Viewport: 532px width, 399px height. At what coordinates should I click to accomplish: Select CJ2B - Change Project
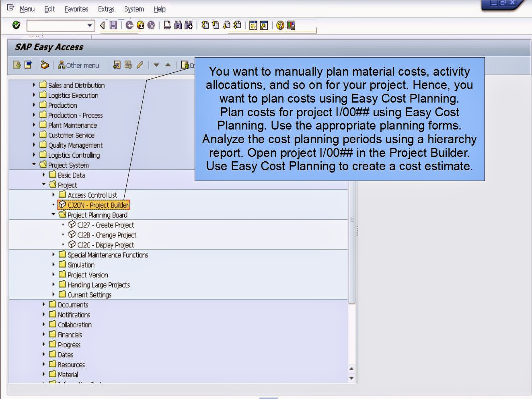point(102,235)
